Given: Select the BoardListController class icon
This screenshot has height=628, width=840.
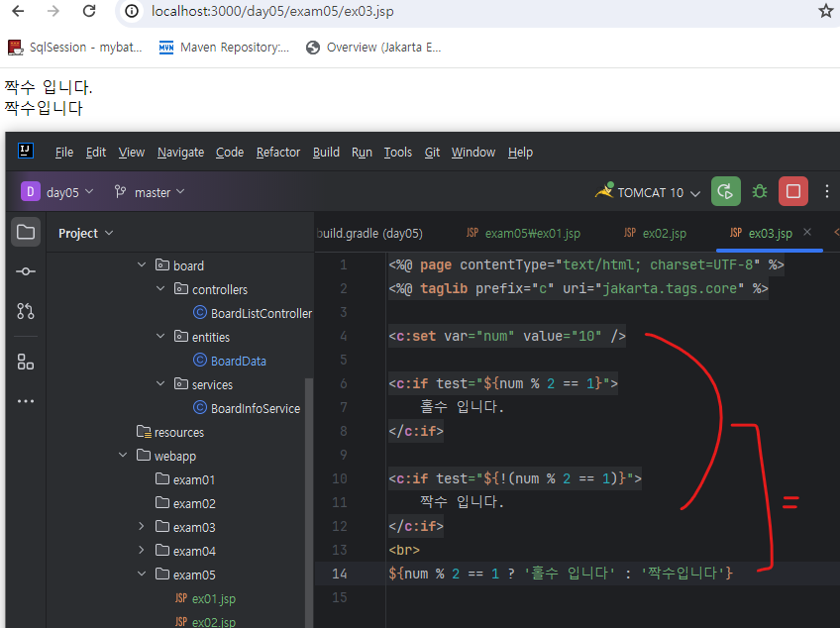Looking at the screenshot, I should [200, 313].
